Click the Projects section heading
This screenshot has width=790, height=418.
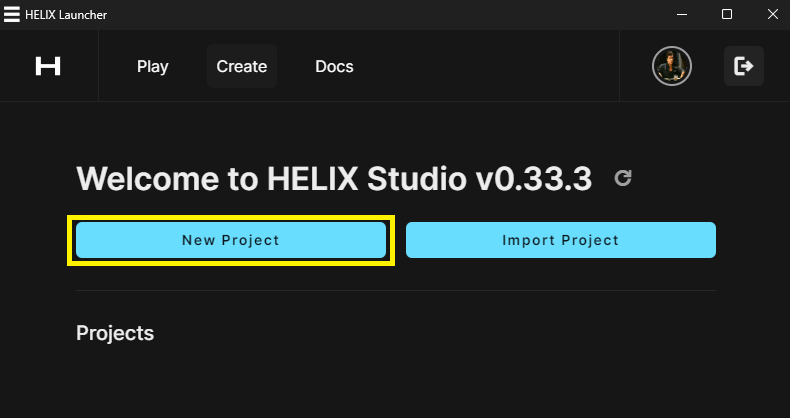115,333
